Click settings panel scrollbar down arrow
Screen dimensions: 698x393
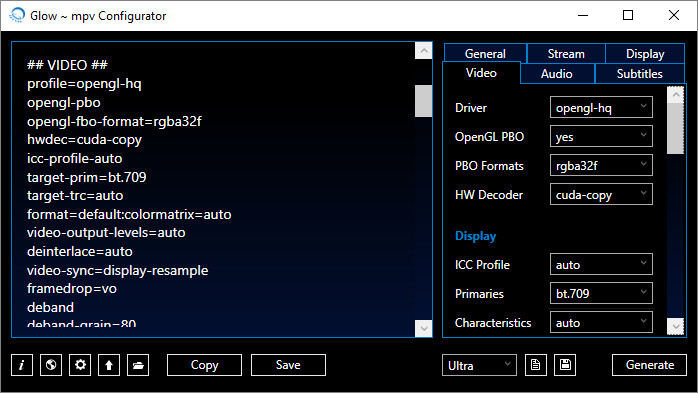[676, 326]
